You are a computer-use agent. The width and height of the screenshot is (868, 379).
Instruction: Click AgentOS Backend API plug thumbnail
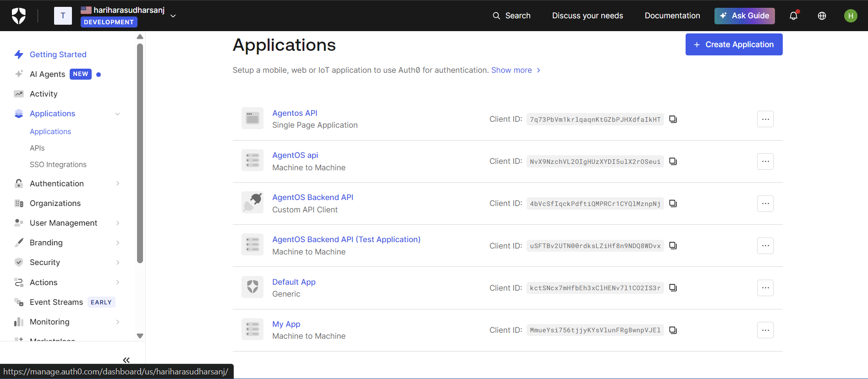click(253, 203)
